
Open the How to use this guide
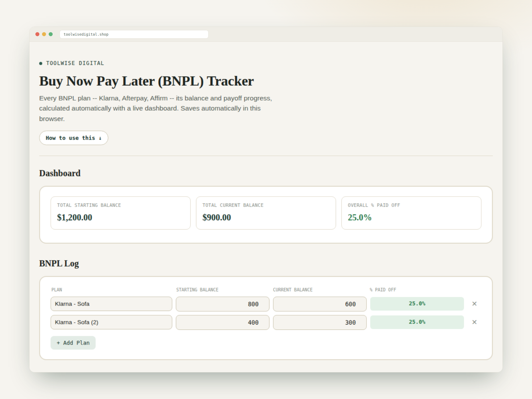[74, 138]
